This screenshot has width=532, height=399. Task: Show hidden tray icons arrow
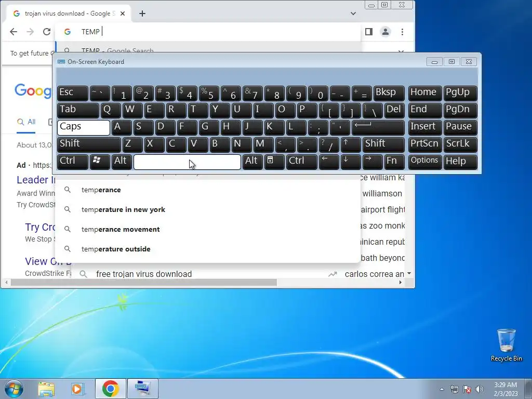coord(442,389)
